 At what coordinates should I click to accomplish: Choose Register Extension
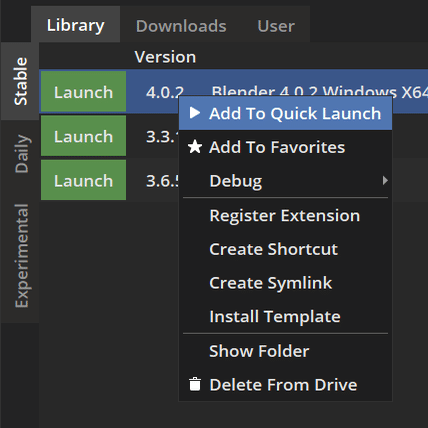(x=285, y=215)
